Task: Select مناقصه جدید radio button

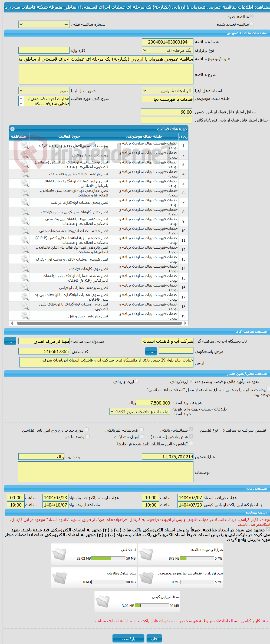Action: (x=252, y=17)
